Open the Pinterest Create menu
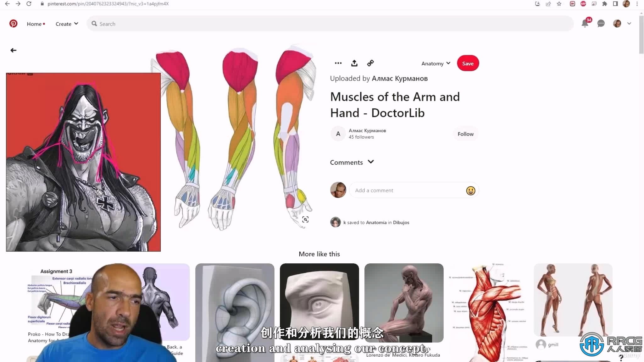This screenshot has width=644, height=362. (x=66, y=24)
